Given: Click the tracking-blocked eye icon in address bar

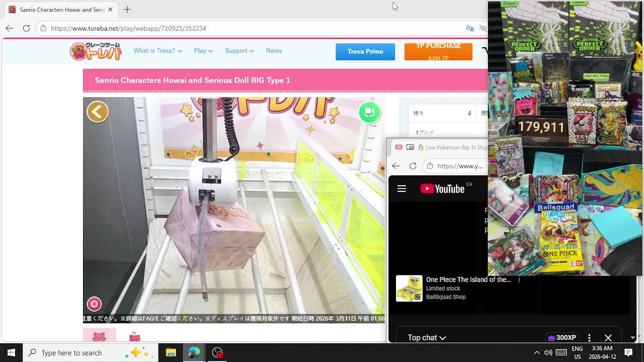Looking at the screenshot, I should tap(483, 28).
